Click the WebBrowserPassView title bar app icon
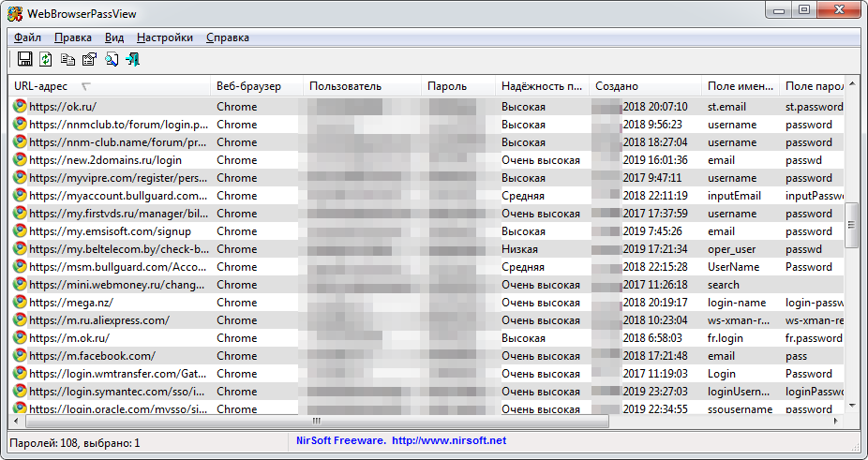 [x=14, y=13]
